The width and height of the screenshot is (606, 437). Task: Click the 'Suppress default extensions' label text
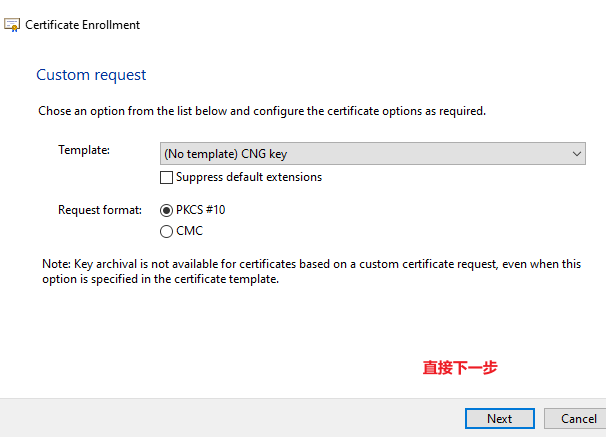pos(249,177)
